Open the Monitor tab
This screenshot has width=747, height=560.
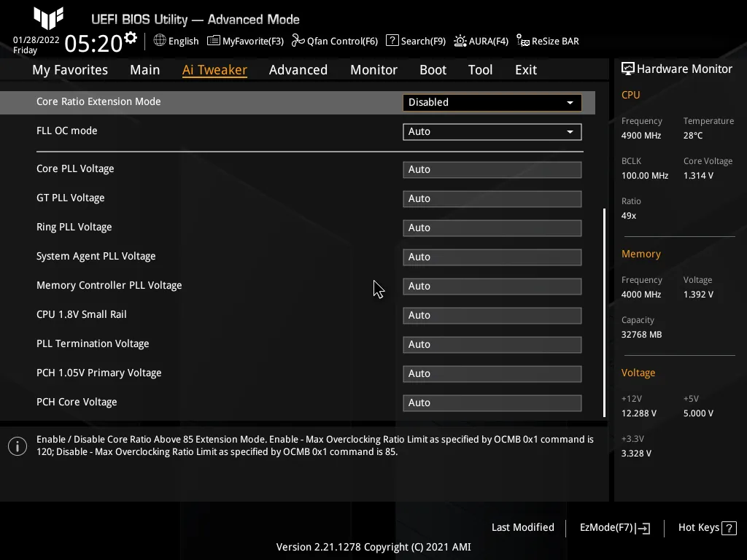click(374, 70)
